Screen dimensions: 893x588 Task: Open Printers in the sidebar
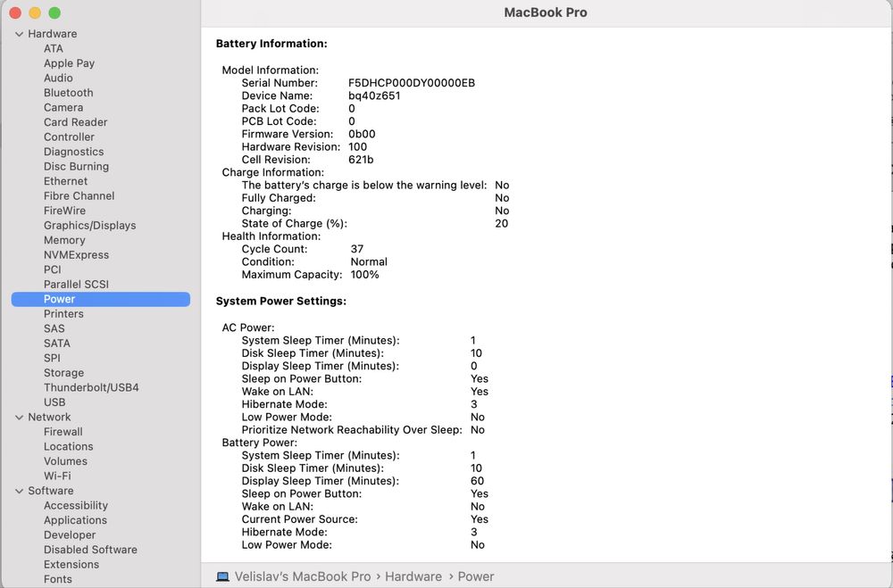(x=63, y=314)
